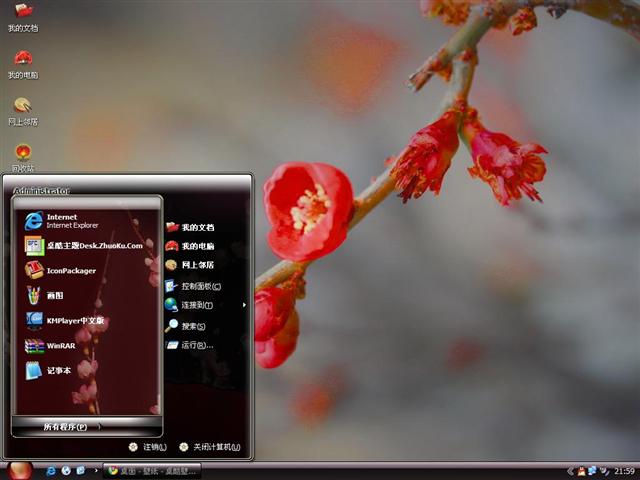Click the red Start orb button
The height and width of the screenshot is (480, 640).
pos(20,471)
